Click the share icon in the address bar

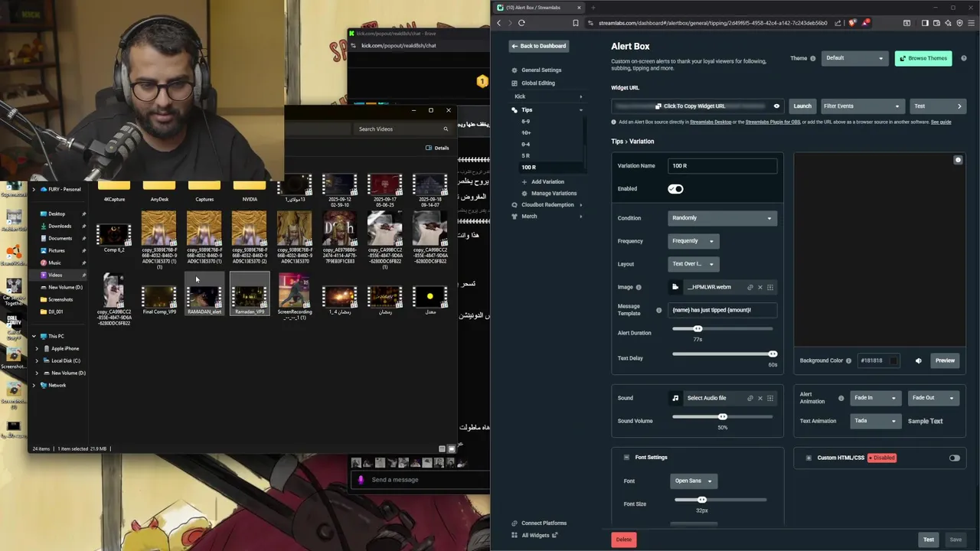pyautogui.click(x=838, y=23)
